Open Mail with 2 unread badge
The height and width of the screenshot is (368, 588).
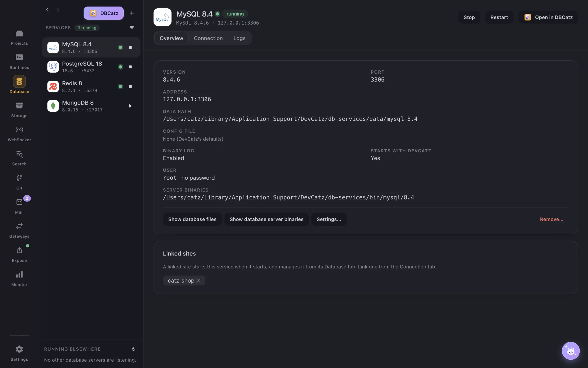(x=19, y=206)
